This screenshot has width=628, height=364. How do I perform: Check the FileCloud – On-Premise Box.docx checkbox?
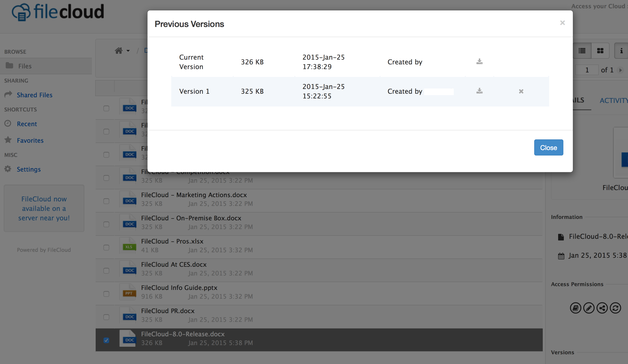click(x=106, y=224)
